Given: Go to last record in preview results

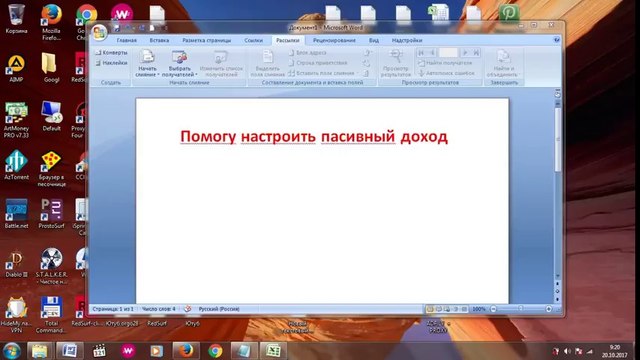Looking at the screenshot, I should click(x=476, y=53).
